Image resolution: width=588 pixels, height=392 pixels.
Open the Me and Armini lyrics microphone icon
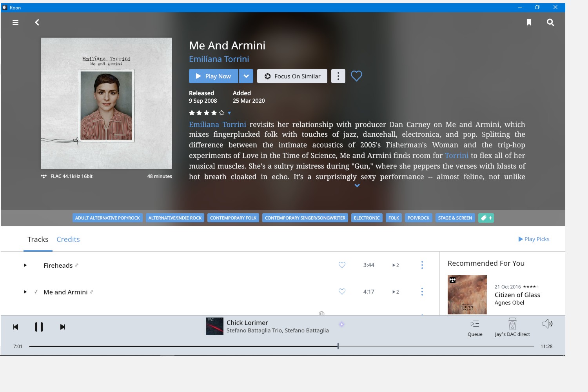[92, 292]
